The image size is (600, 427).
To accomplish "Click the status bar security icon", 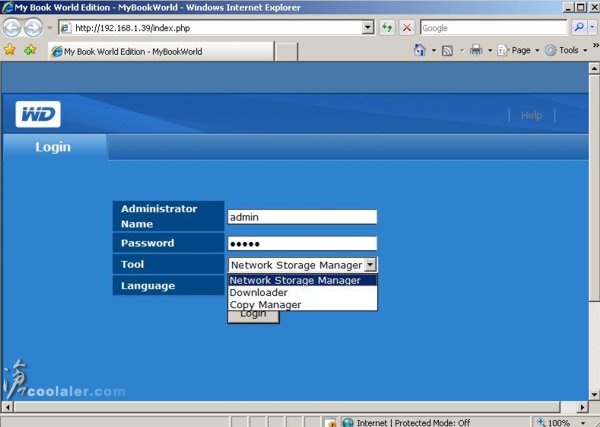I will click(x=332, y=423).
